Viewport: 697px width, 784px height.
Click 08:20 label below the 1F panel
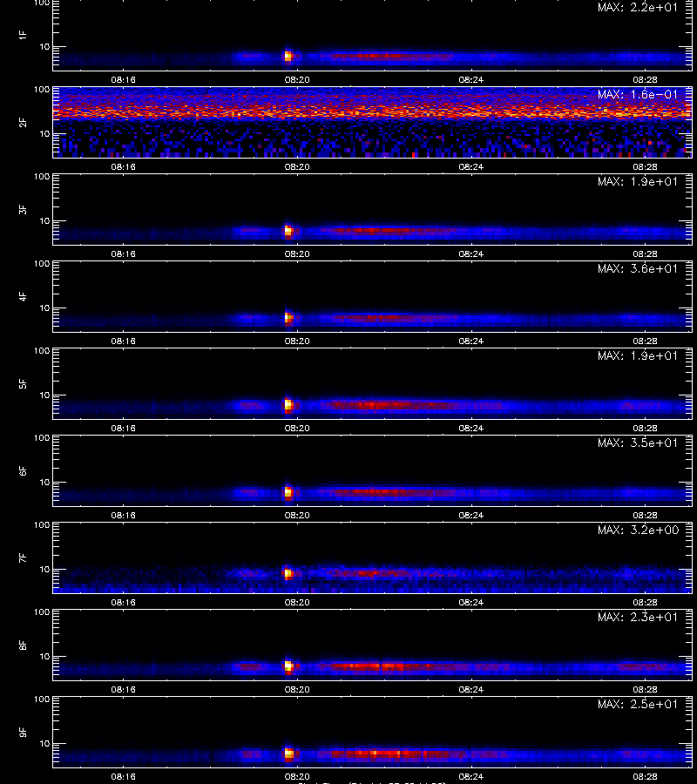click(x=297, y=79)
